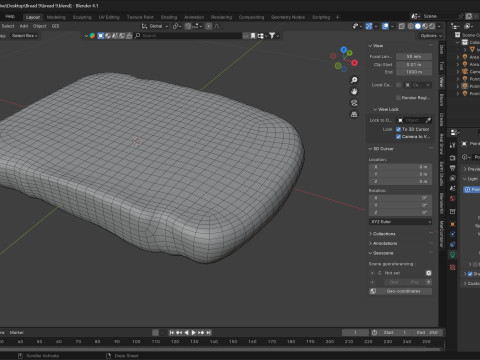
Task: Enable the Local Camera checkbox
Action: pos(398,85)
